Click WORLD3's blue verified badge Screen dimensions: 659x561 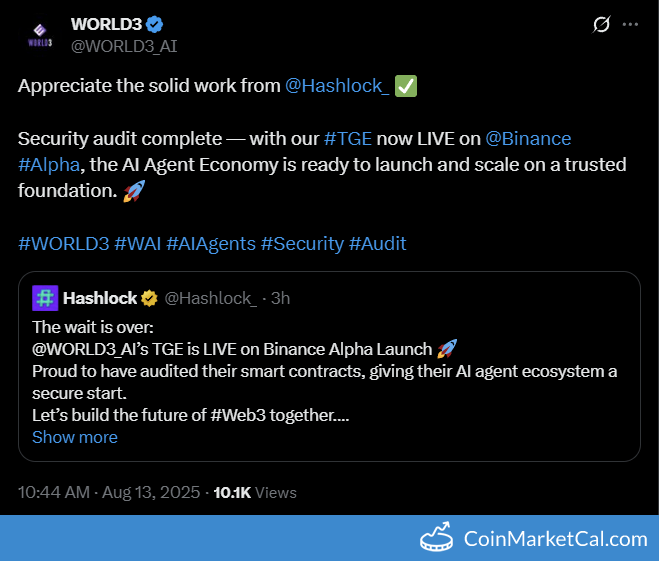click(x=156, y=24)
